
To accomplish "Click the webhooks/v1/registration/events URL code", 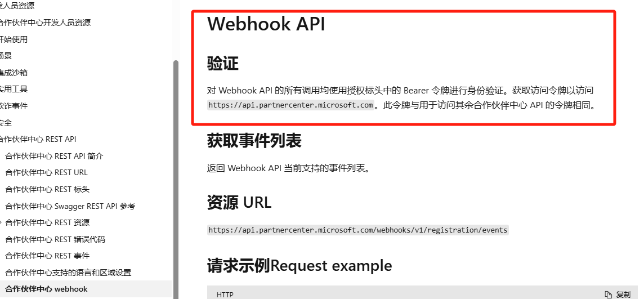I will coord(357,230).
